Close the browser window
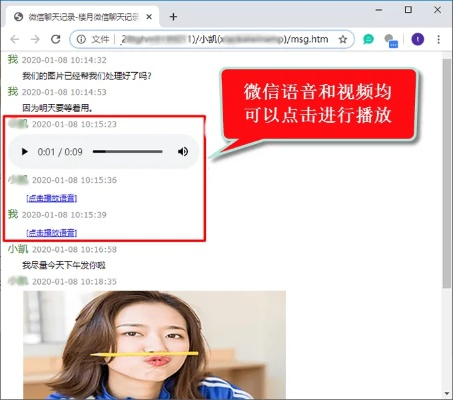 [x=438, y=10]
